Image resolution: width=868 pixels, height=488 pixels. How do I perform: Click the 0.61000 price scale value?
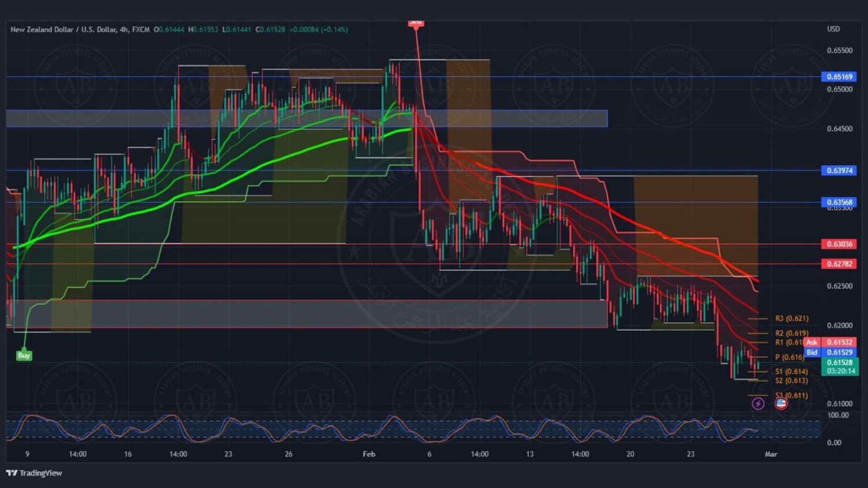click(840, 404)
